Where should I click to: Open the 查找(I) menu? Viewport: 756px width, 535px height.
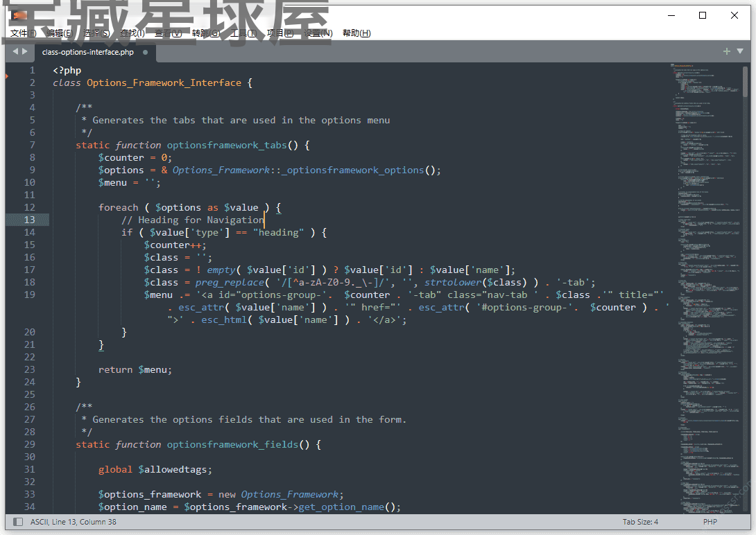coord(132,33)
